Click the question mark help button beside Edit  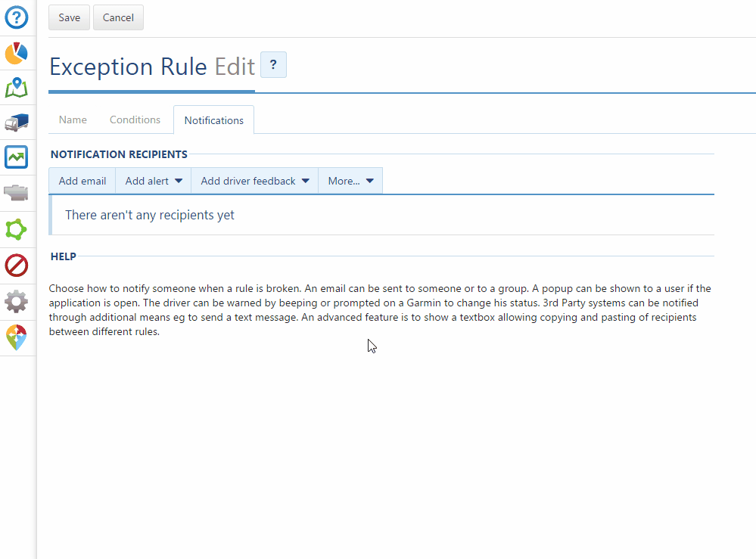(x=273, y=65)
